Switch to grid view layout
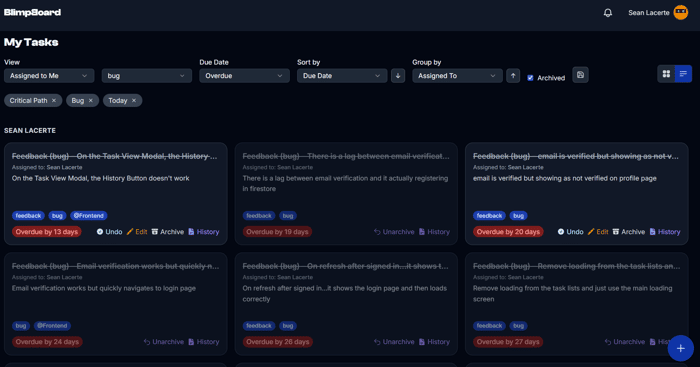Viewport: 700px width, 367px height. click(666, 74)
